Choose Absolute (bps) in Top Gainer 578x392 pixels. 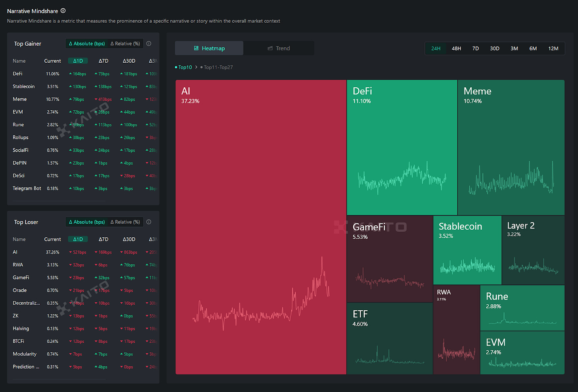[x=87, y=44]
